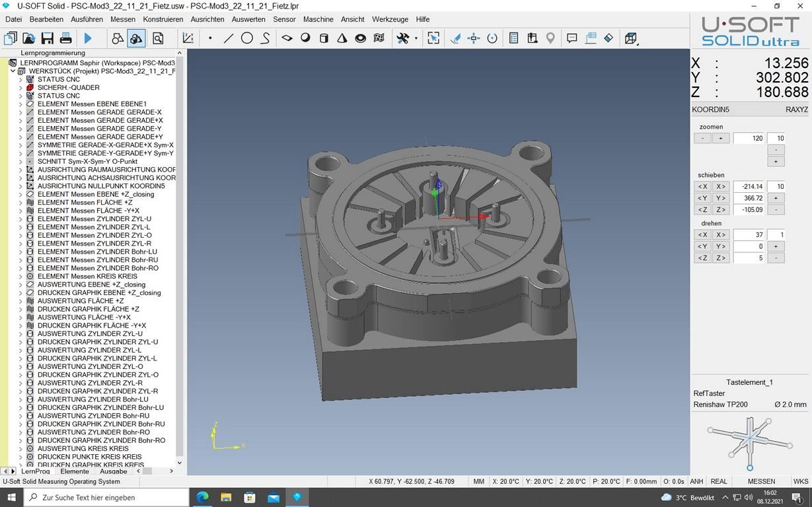Open the wrench and screwdriver tools icon
Screen dimensions: 812x507
click(x=402, y=38)
